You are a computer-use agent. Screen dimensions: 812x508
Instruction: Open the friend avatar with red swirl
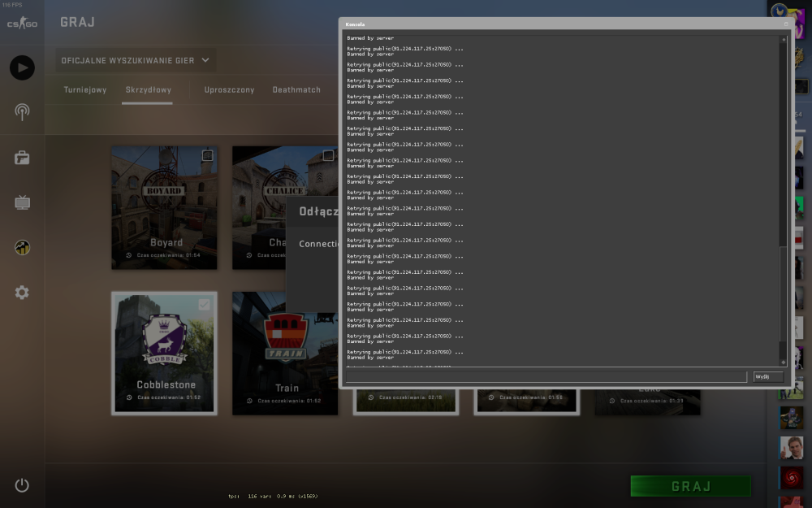pos(791,477)
